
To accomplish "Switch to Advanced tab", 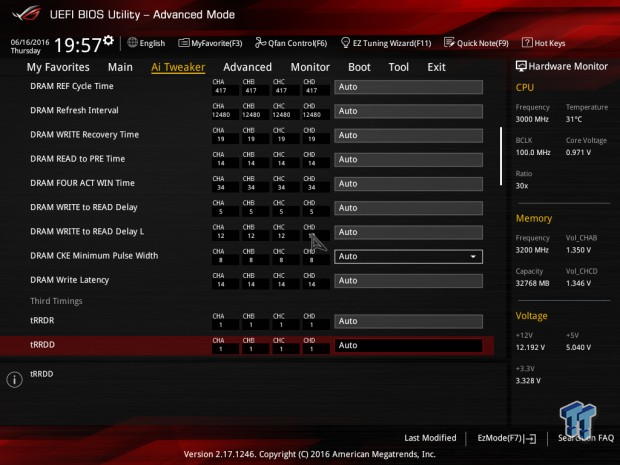I will [248, 67].
